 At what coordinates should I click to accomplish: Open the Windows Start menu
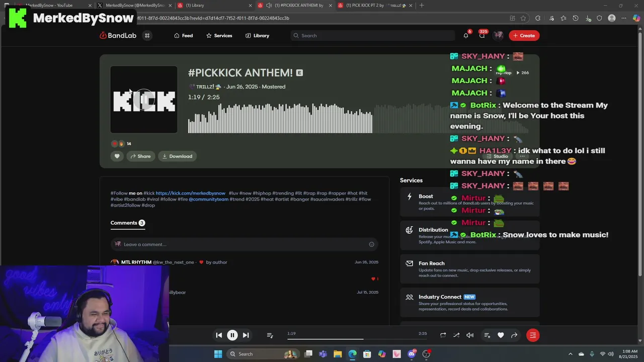point(218,354)
